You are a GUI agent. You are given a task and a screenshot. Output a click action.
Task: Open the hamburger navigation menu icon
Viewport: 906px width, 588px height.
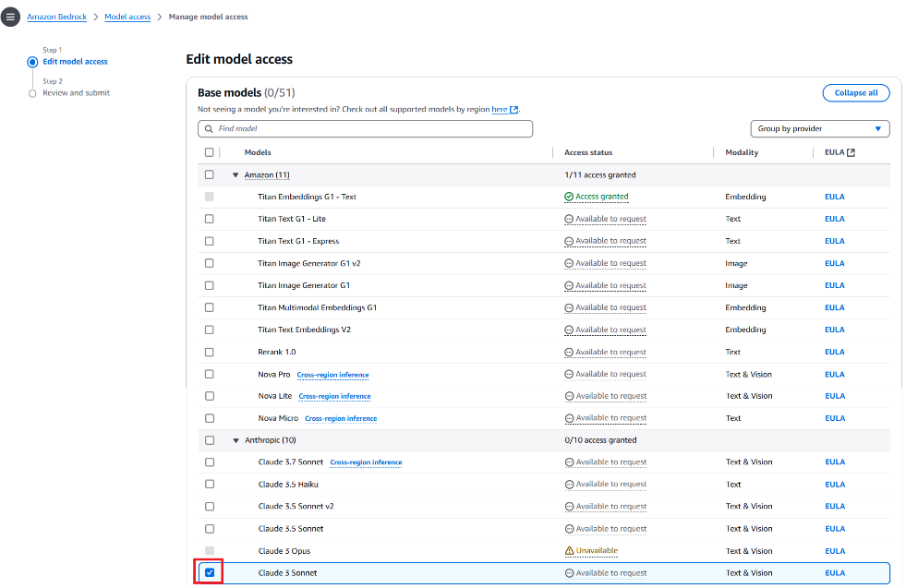click(10, 17)
